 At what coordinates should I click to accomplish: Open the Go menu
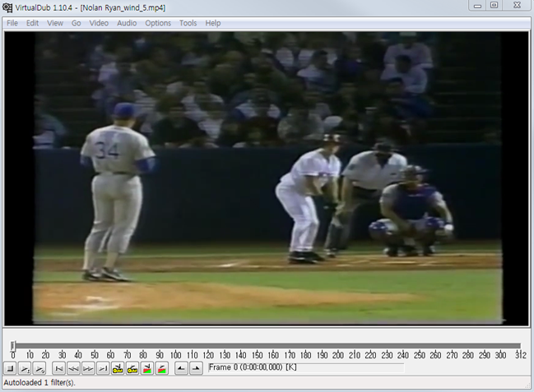(x=76, y=23)
